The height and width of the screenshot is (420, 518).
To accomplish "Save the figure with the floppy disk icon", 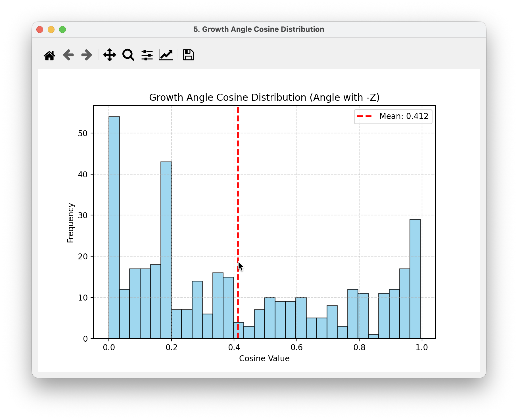I will (188, 55).
